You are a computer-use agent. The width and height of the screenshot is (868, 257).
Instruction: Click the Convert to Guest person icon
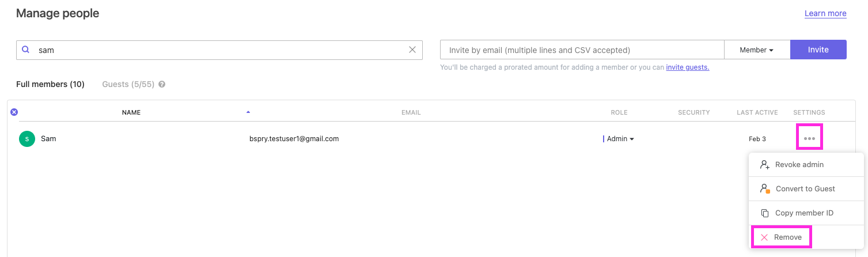click(765, 189)
